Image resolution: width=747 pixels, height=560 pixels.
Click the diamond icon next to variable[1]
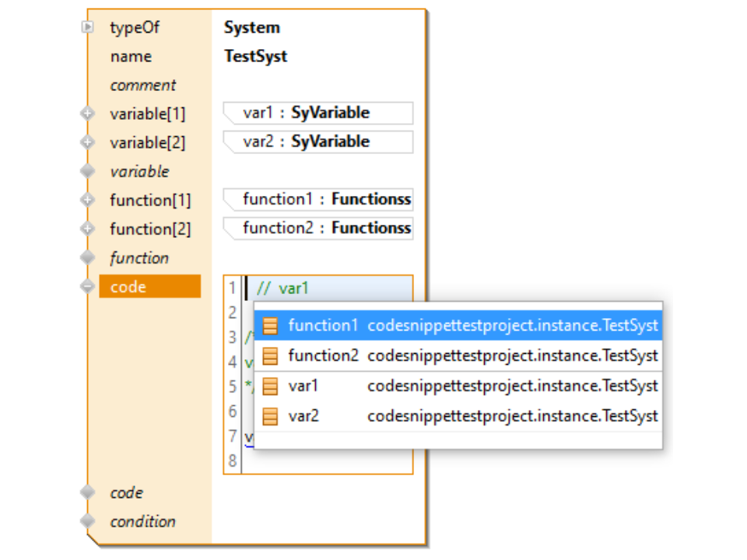pos(88,114)
